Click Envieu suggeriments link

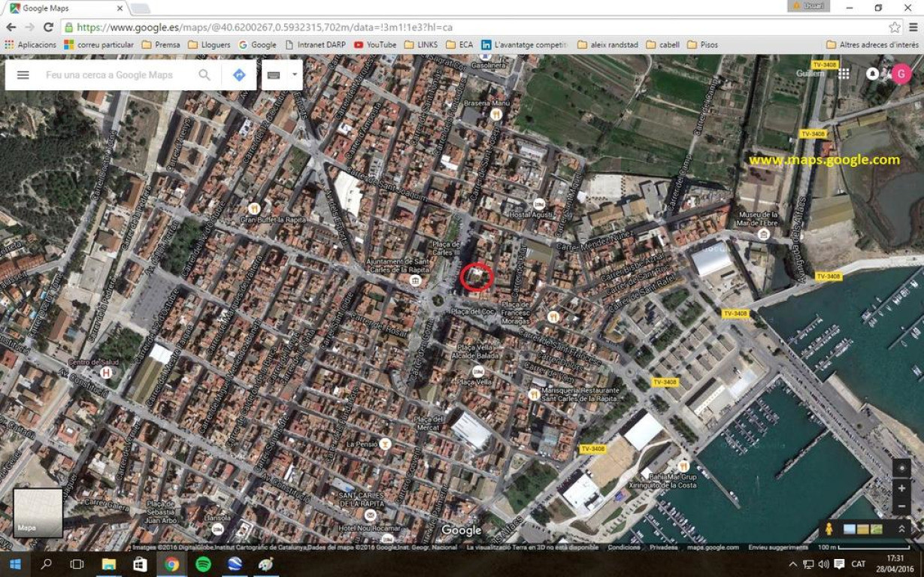pyautogui.click(x=778, y=548)
